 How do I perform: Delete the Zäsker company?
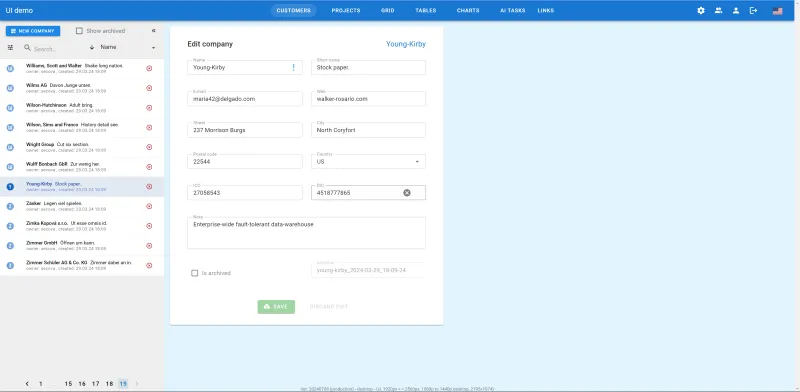149,206
